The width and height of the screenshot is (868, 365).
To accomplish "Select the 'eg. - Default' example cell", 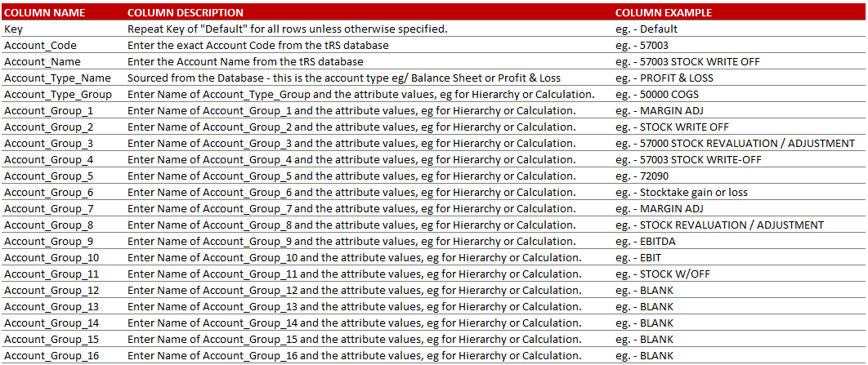I will click(647, 29).
